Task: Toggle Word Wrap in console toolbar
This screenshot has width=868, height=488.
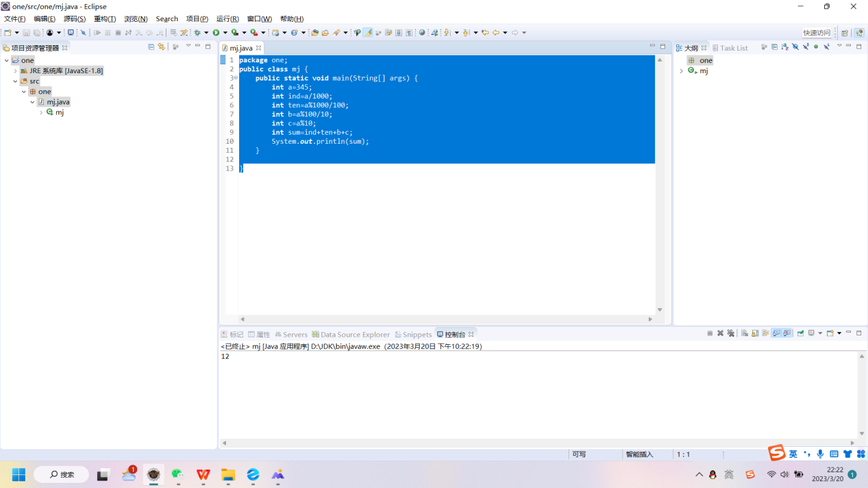Action: coord(765,333)
